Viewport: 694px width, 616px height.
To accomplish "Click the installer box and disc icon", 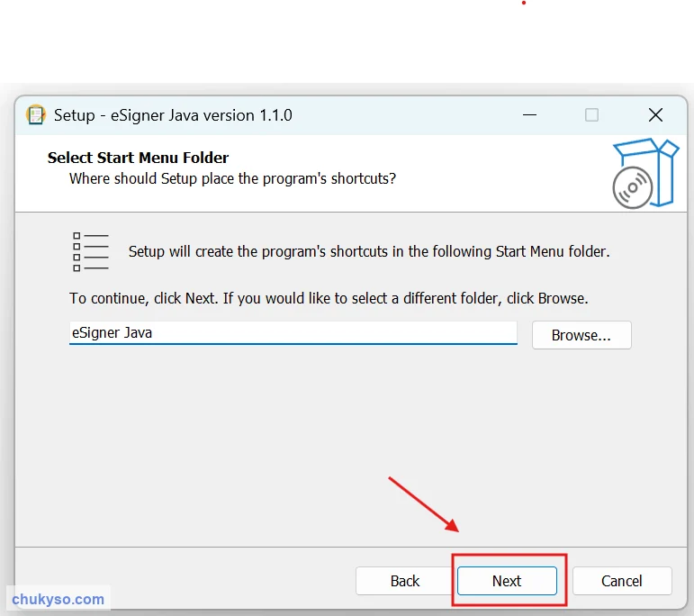I will click(x=645, y=173).
